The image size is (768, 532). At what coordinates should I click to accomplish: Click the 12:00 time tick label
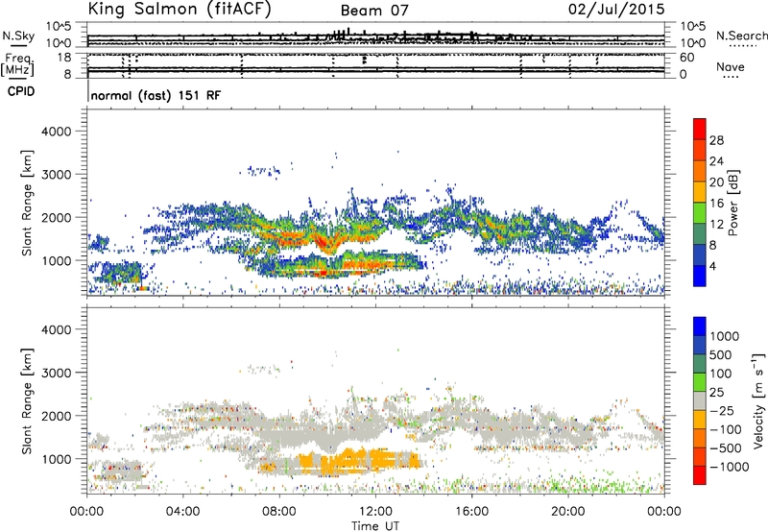click(x=375, y=512)
